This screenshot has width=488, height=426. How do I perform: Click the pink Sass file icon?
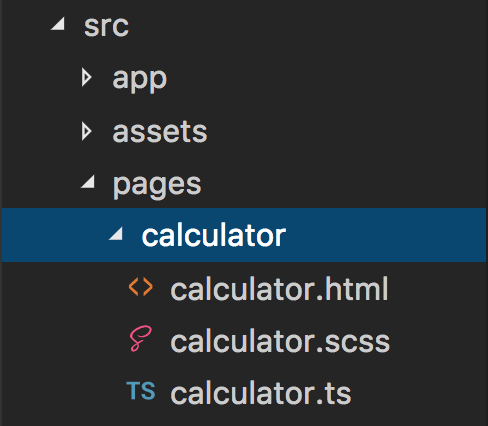pos(141,339)
